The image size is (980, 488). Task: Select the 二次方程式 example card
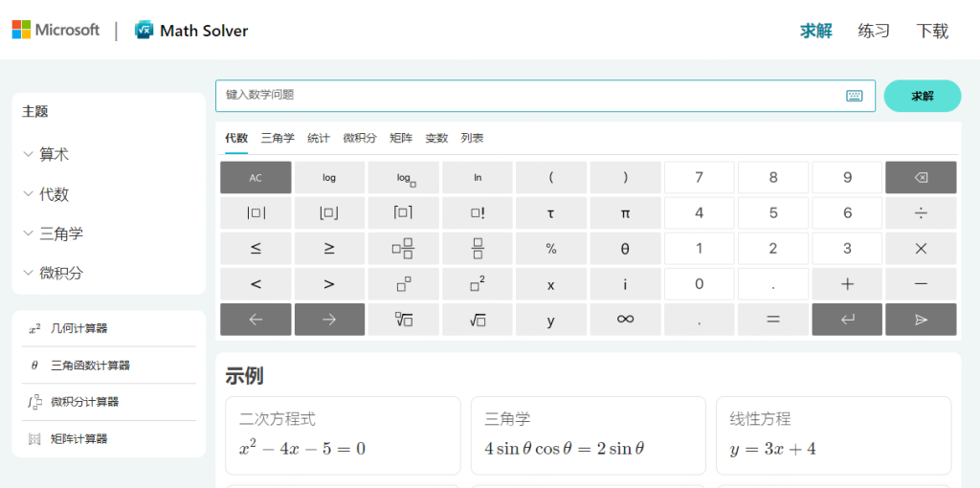point(344,435)
